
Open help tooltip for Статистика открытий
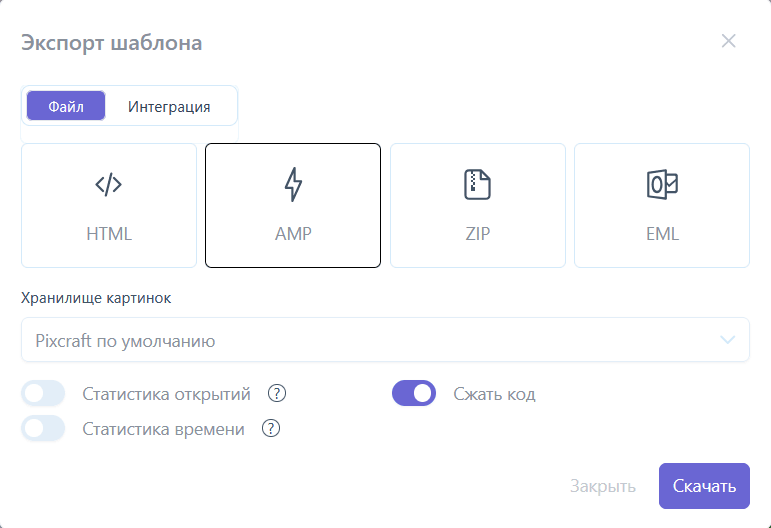(x=277, y=393)
